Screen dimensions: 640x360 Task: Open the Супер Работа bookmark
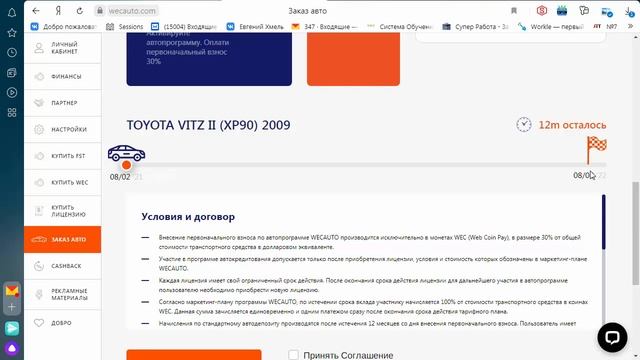coord(475,27)
